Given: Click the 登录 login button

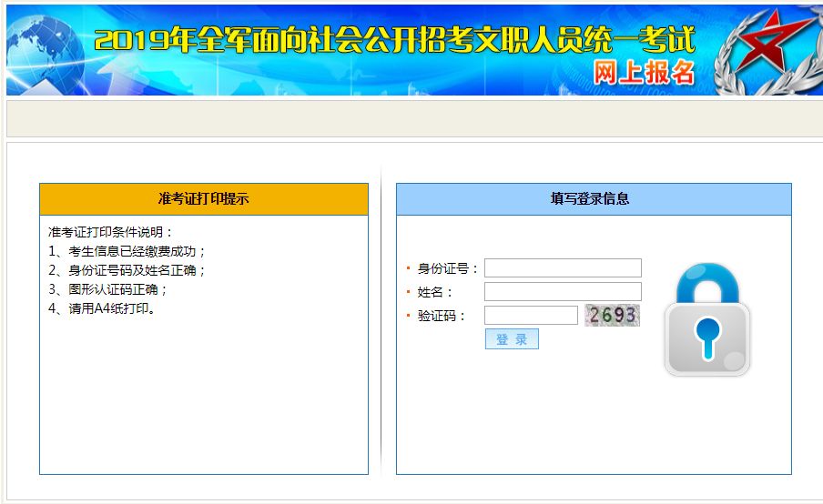Looking at the screenshot, I should [512, 339].
